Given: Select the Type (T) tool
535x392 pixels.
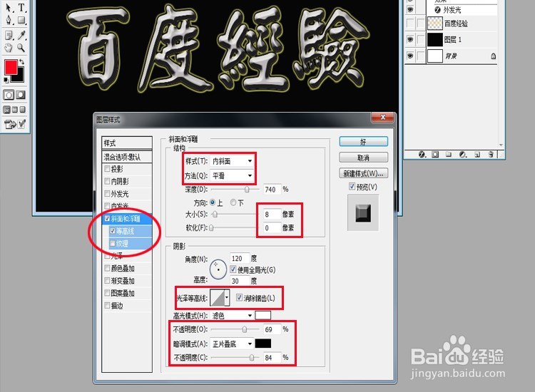Looking at the screenshot, I should [x=21, y=7].
